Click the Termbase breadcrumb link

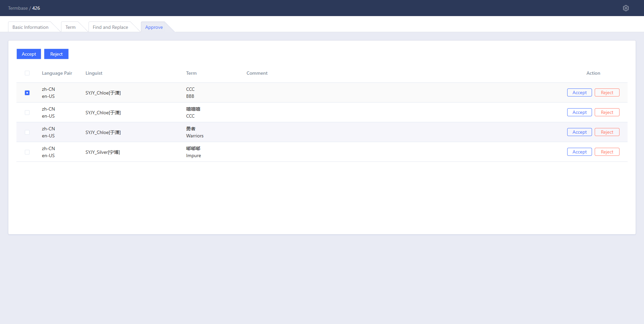pyautogui.click(x=18, y=8)
